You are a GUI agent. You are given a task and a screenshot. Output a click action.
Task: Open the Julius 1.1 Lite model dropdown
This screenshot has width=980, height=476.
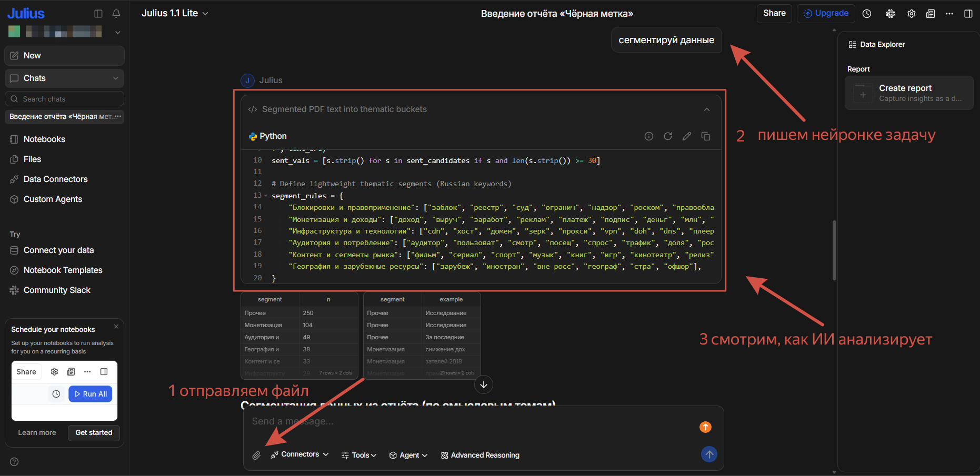175,14
